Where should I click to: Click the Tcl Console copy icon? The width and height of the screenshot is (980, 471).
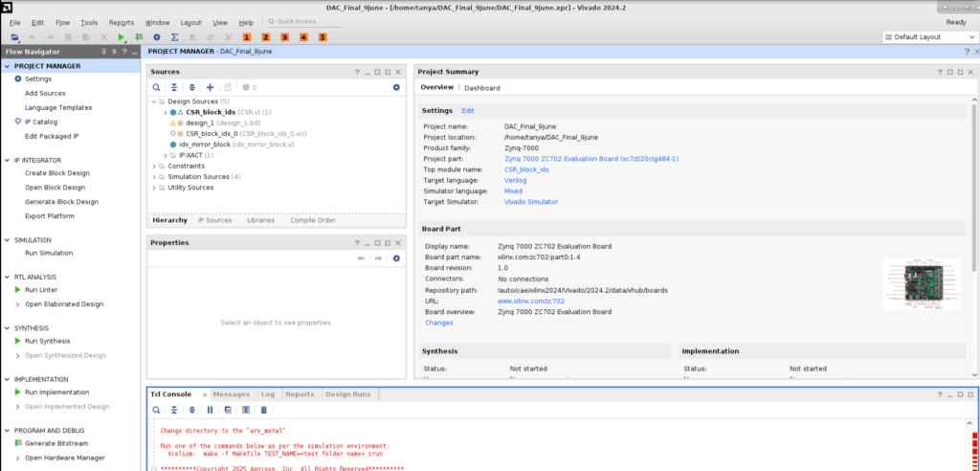[228, 410]
